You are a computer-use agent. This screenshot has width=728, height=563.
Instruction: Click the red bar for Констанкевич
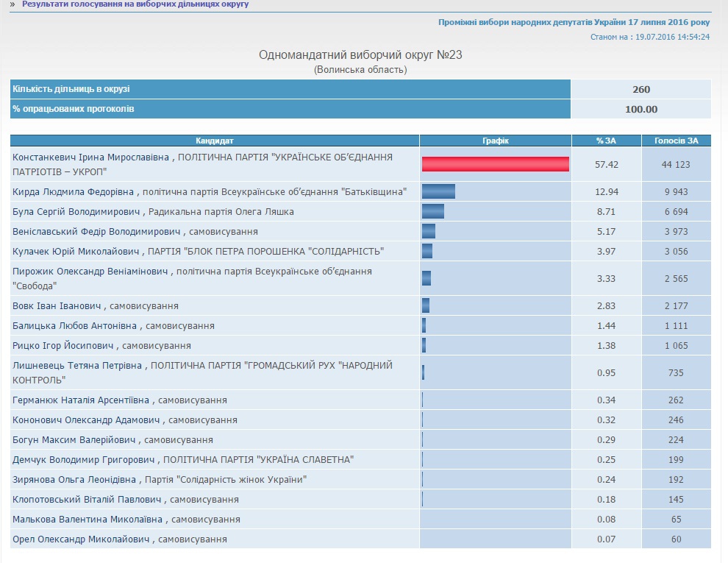(x=496, y=164)
